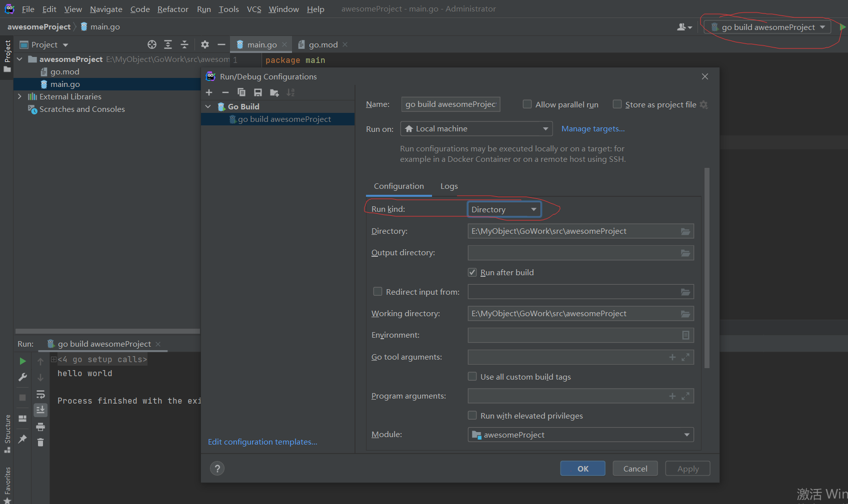Check Use all custom build tags

(472, 376)
